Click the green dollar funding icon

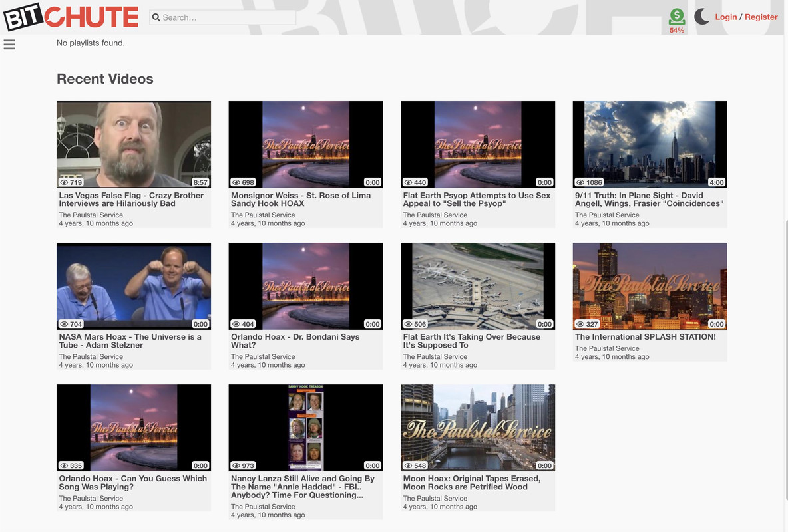click(676, 17)
